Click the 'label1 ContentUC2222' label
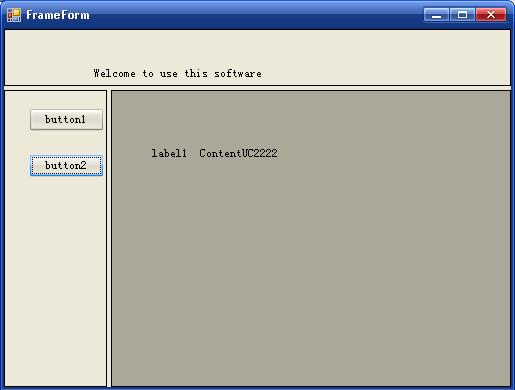The height and width of the screenshot is (390, 515). coord(214,153)
